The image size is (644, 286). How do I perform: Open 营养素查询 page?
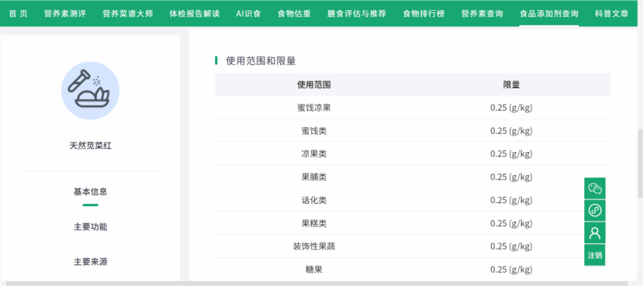coord(482,13)
